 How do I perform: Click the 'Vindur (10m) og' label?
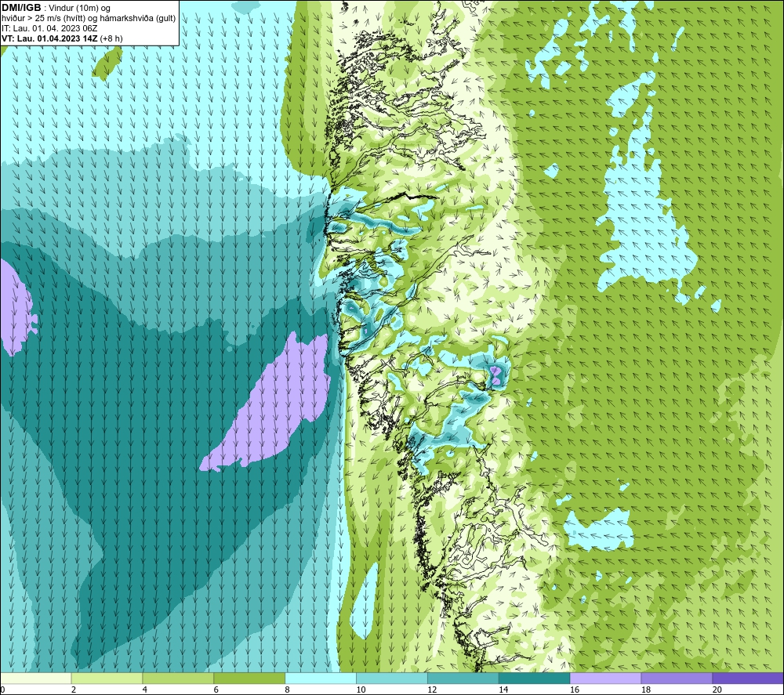click(81, 9)
